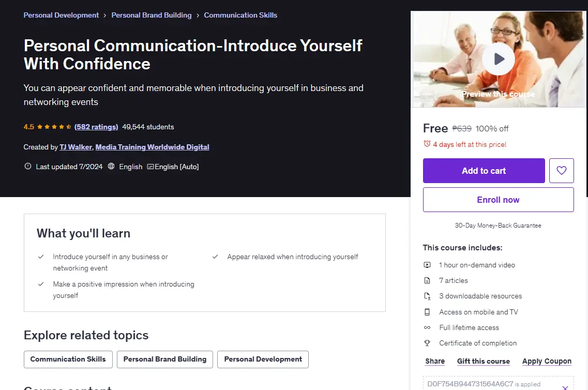
Task: Click the alarm clock icon beside days left
Action: (427, 144)
